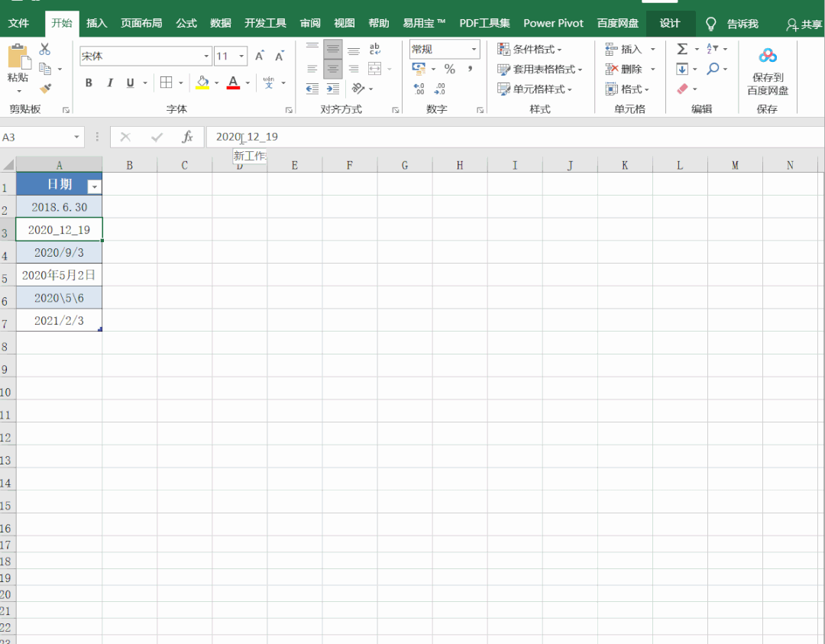Open the font name dropdown 宋体
825x644 pixels.
[x=207, y=56]
